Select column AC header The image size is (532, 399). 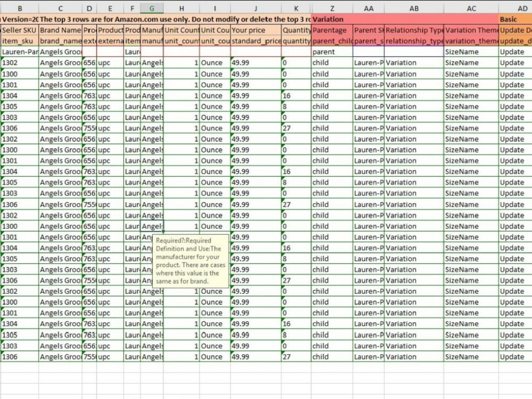pos(471,9)
